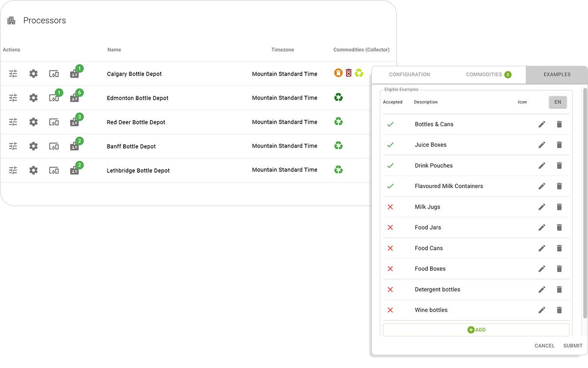This screenshot has height=368, width=588.
Task: Click gear icon for Edmonton Bottle Depot
Action: [33, 98]
